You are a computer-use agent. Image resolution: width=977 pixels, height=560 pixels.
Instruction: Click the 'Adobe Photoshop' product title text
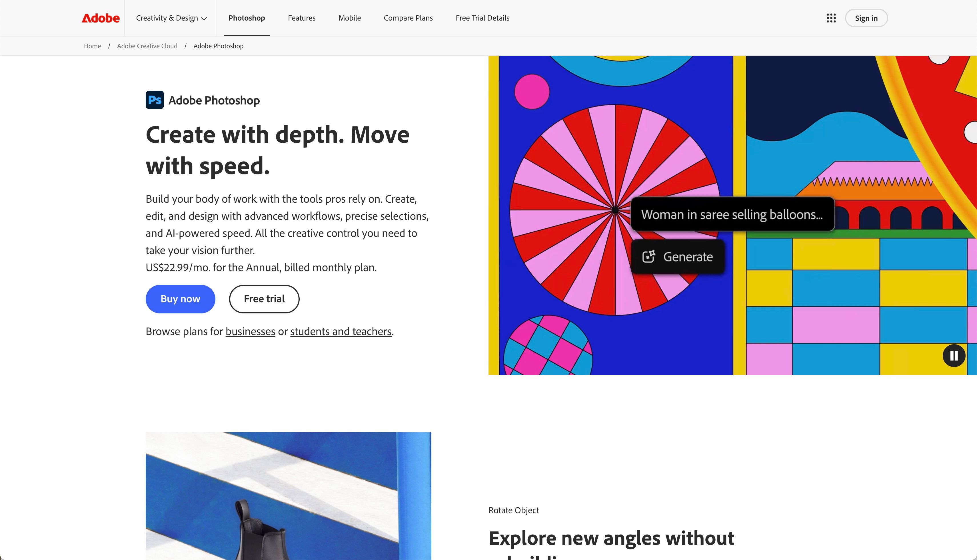(214, 100)
